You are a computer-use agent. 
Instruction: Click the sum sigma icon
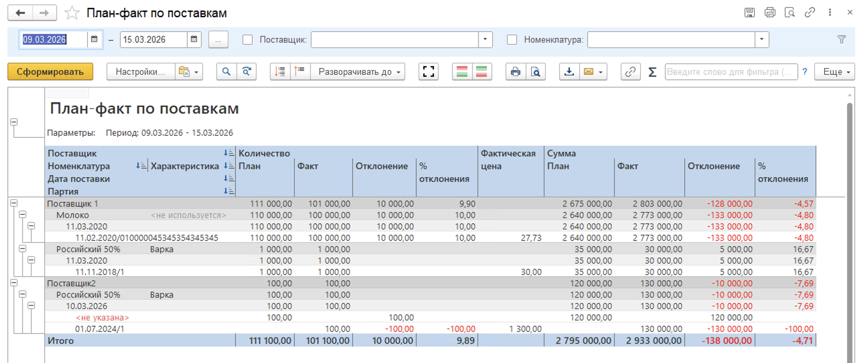pyautogui.click(x=652, y=71)
